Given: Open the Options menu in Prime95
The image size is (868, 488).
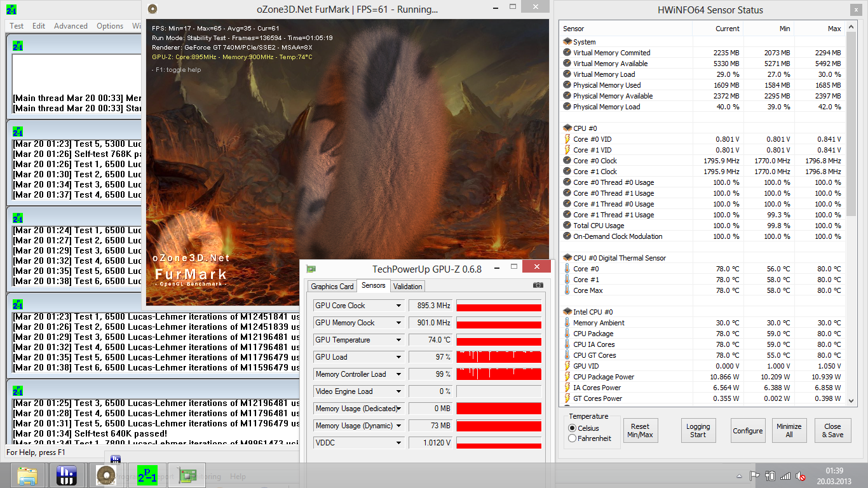Looking at the screenshot, I should (110, 26).
